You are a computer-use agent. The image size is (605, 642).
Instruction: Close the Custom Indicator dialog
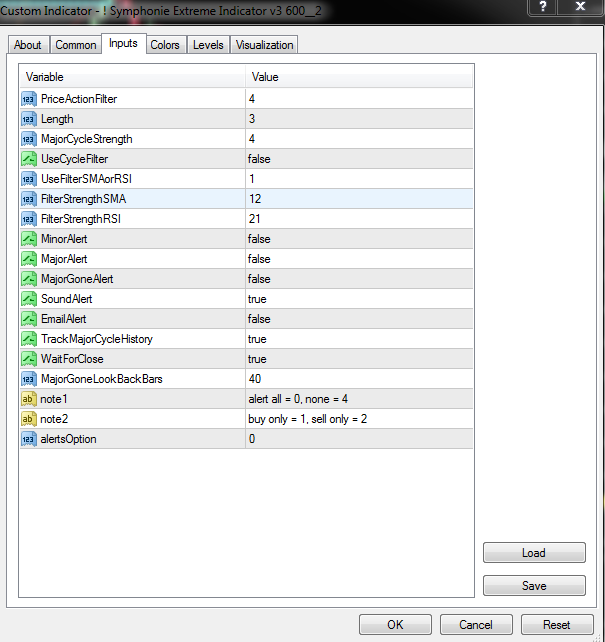580,7
